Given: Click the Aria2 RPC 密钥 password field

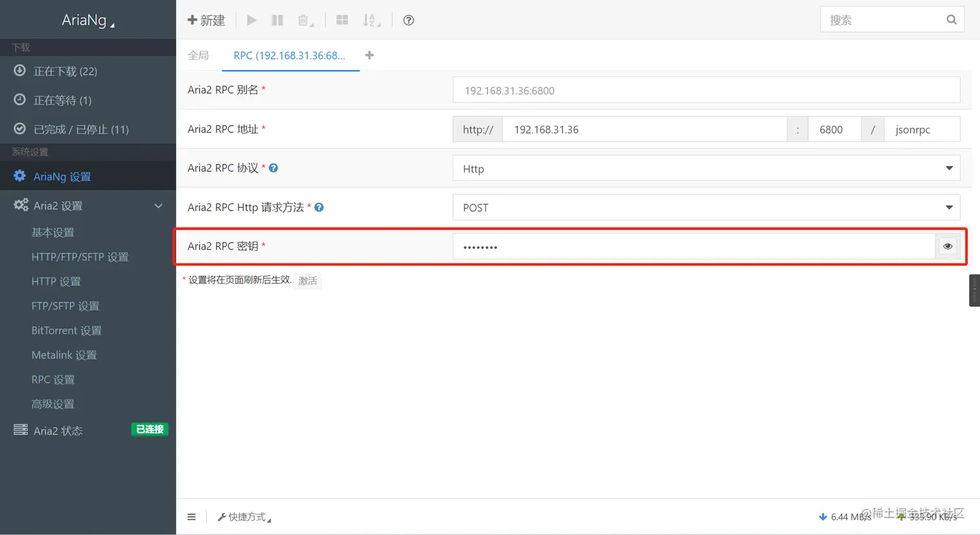Looking at the screenshot, I should coord(694,246).
